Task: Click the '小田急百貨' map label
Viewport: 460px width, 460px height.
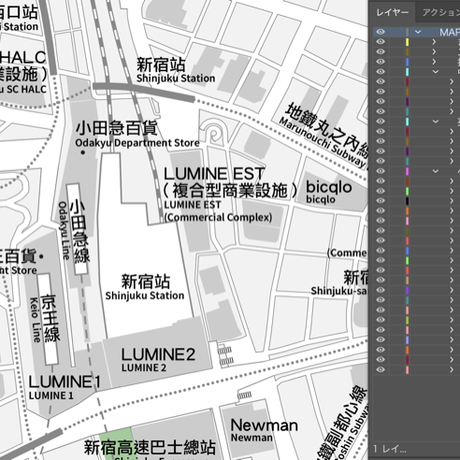Action: coord(117,128)
